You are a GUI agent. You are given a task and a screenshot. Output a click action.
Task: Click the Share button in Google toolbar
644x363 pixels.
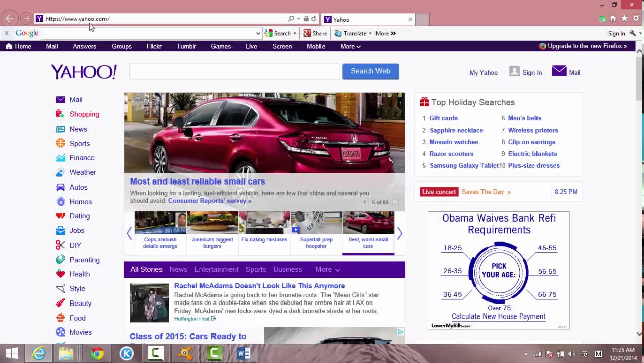pyautogui.click(x=315, y=33)
